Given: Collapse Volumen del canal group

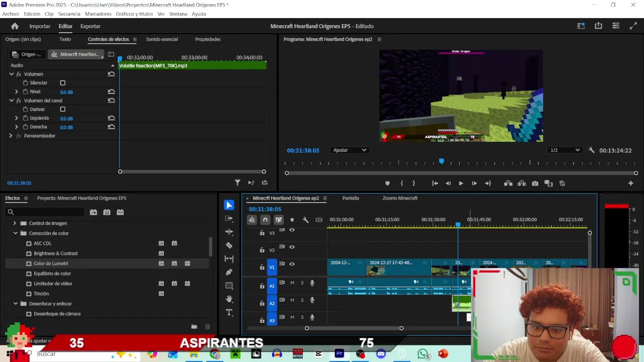Looking at the screenshot, I should (12, 101).
